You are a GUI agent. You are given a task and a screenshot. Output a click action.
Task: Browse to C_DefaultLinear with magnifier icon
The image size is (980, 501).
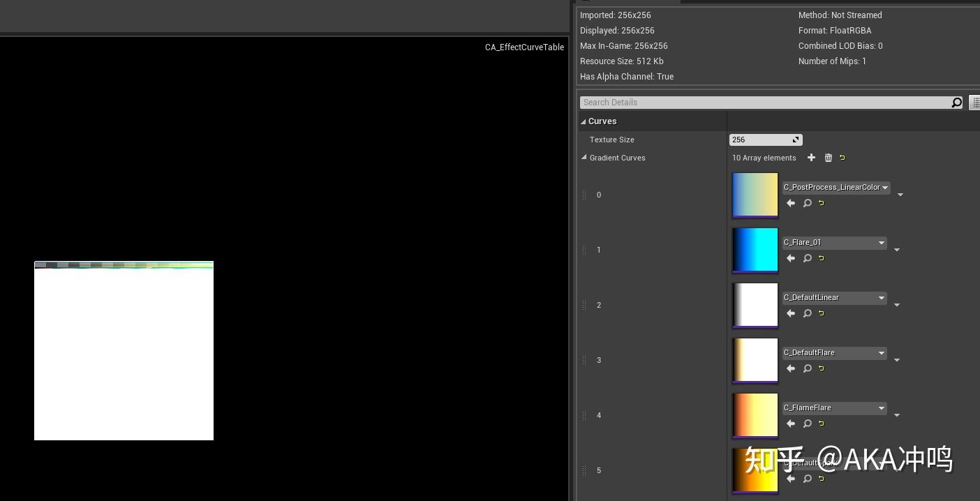click(807, 313)
